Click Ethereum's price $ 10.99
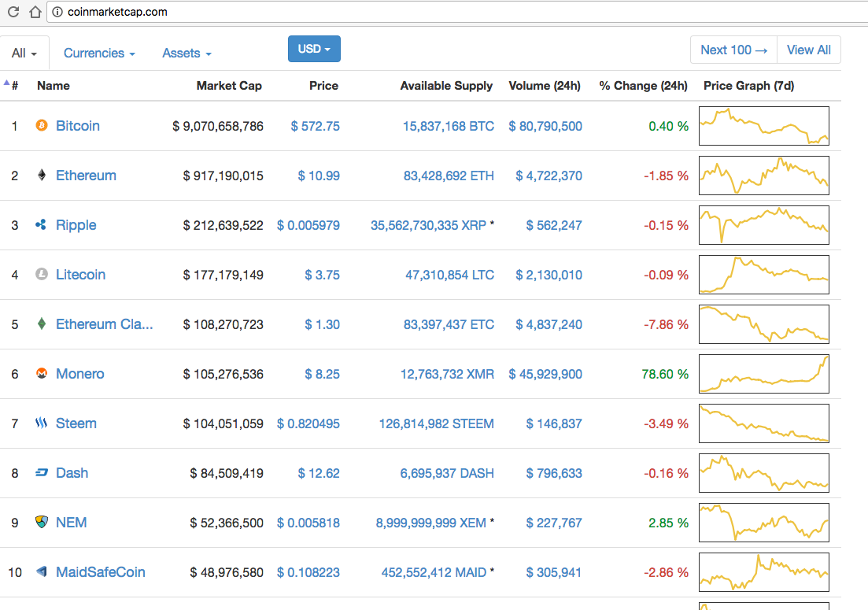Viewport: 868px width, 610px height. (319, 176)
